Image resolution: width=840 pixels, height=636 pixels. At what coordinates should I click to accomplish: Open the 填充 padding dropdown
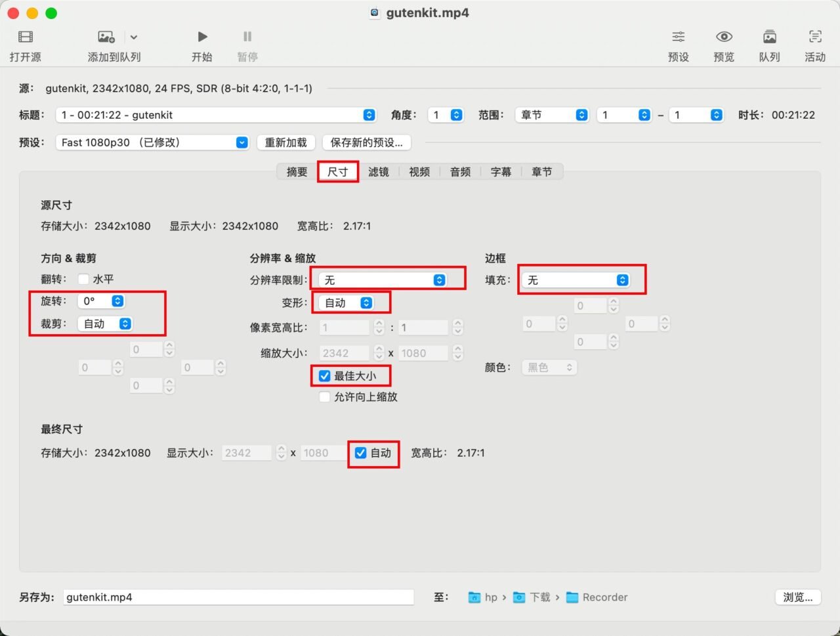[x=576, y=280]
